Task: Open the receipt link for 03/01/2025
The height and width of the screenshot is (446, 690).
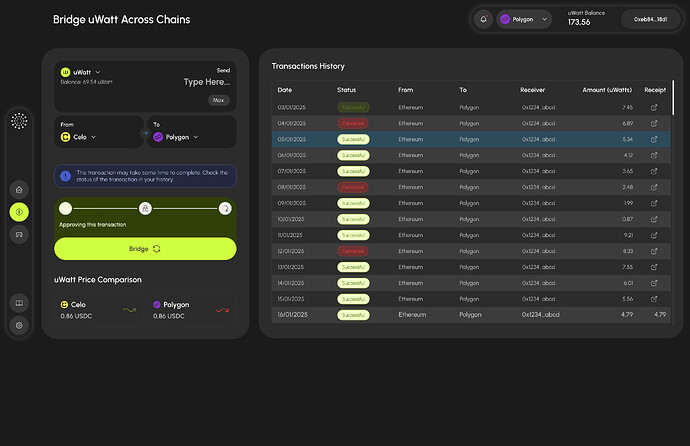Action: click(x=654, y=107)
